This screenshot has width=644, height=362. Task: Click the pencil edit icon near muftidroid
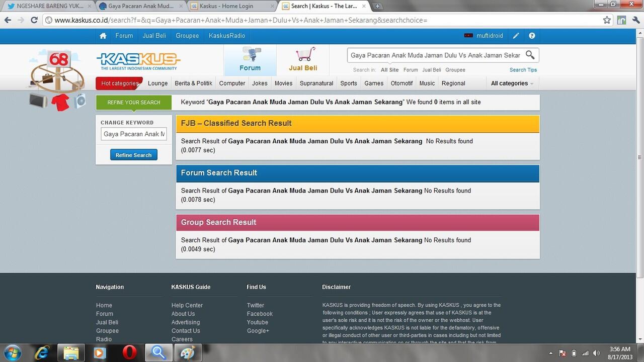coord(516,36)
